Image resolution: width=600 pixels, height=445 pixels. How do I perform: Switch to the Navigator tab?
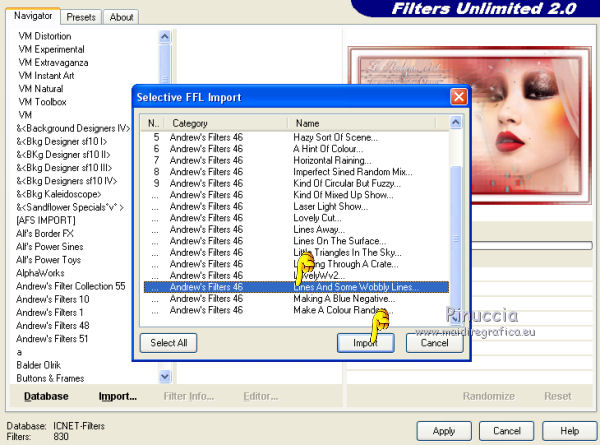click(33, 16)
